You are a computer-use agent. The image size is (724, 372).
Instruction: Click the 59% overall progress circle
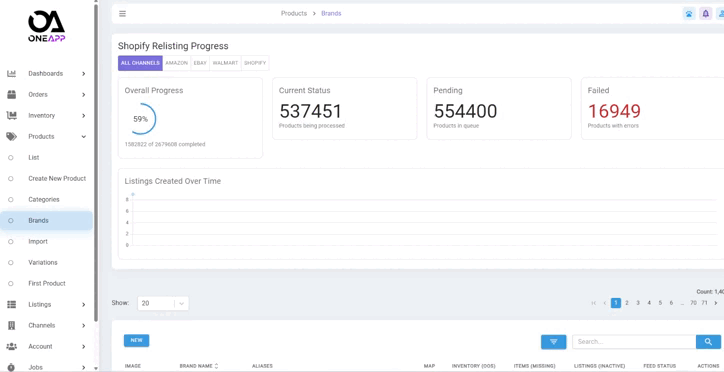[141, 119]
